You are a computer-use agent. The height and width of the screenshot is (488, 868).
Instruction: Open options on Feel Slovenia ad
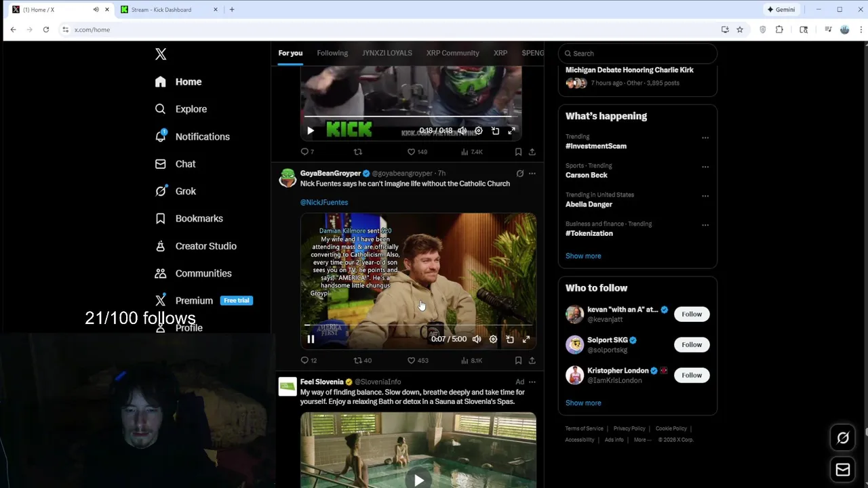click(532, 382)
